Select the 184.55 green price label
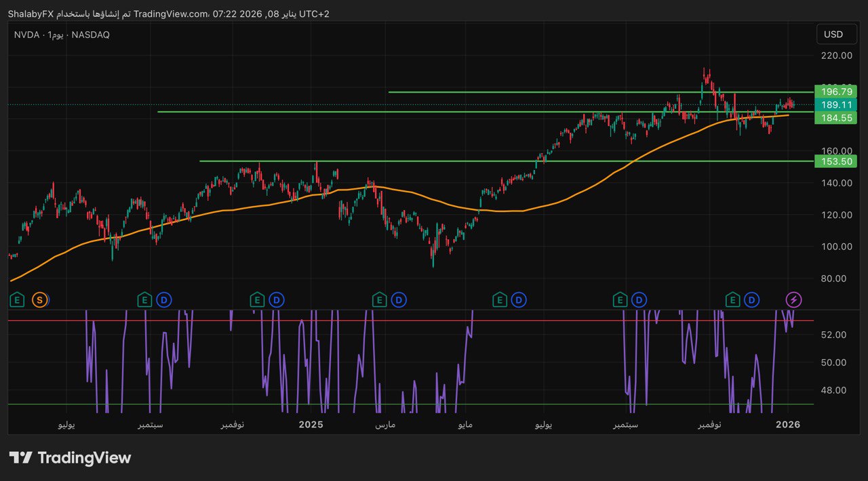 pos(836,118)
